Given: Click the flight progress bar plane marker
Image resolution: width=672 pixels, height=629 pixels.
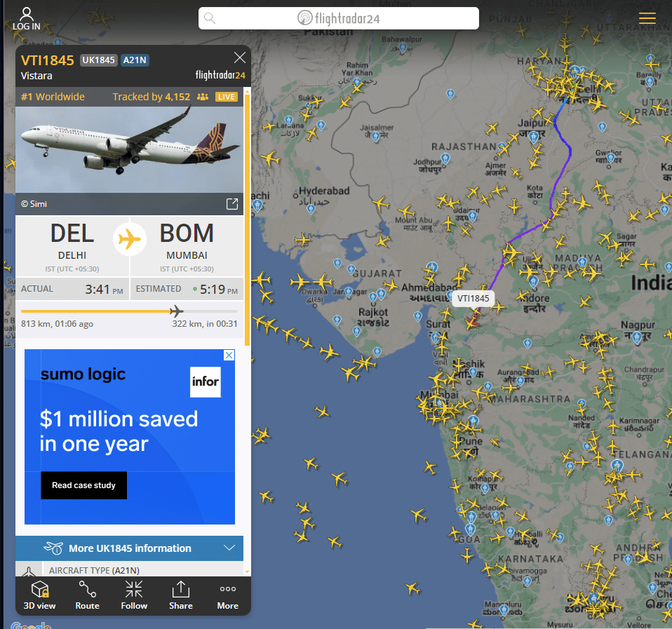Looking at the screenshot, I should pyautogui.click(x=176, y=311).
